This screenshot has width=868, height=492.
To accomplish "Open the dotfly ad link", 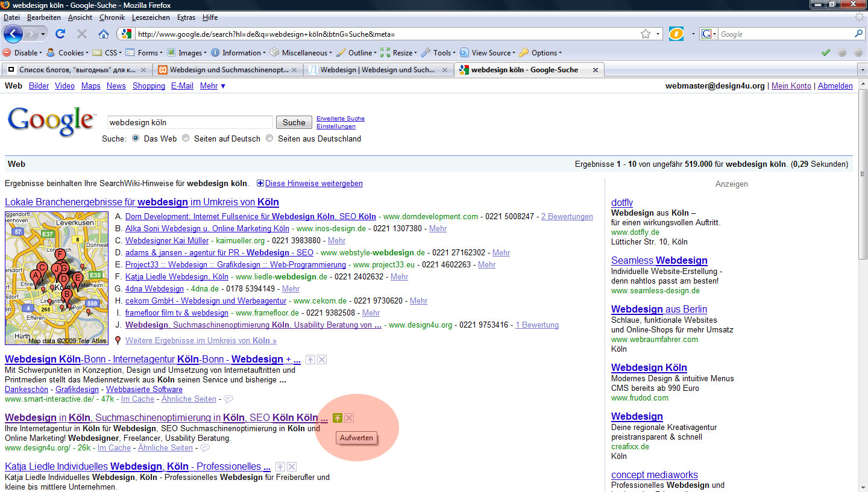I will coord(622,203).
